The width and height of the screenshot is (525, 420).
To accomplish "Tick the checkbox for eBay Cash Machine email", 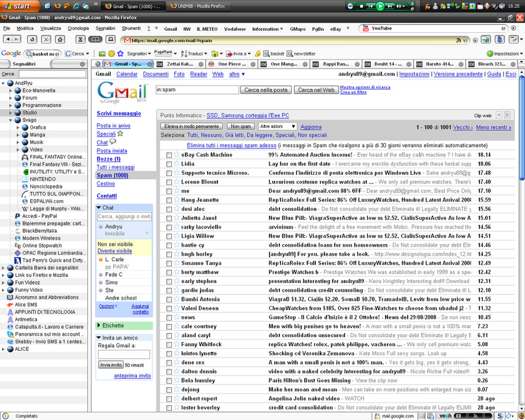I will point(169,155).
